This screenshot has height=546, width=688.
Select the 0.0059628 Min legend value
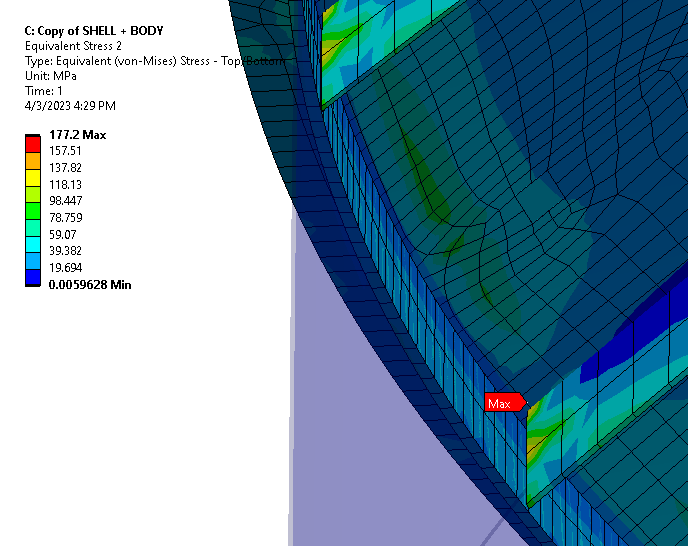pyautogui.click(x=90, y=285)
